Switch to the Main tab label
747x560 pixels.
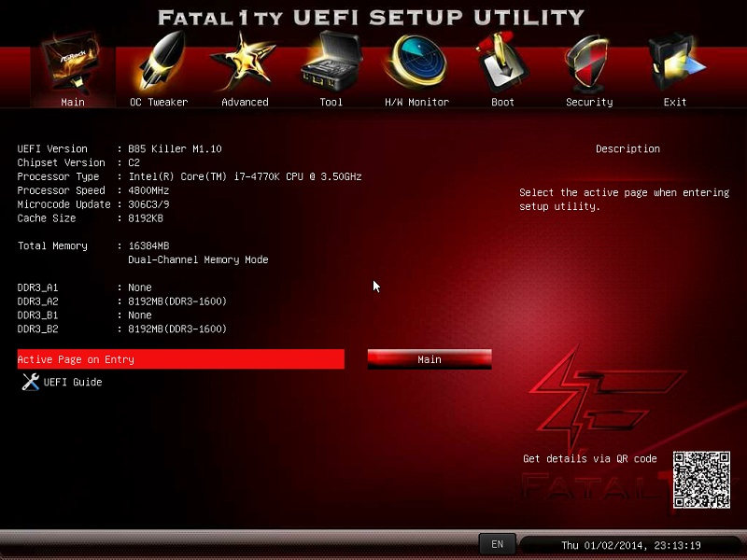(73, 102)
